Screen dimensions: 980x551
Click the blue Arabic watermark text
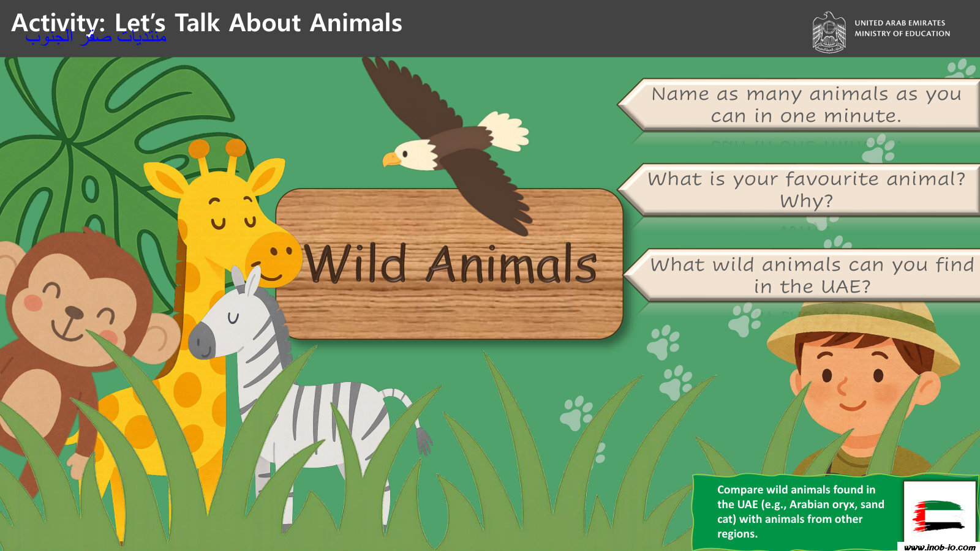click(96, 37)
